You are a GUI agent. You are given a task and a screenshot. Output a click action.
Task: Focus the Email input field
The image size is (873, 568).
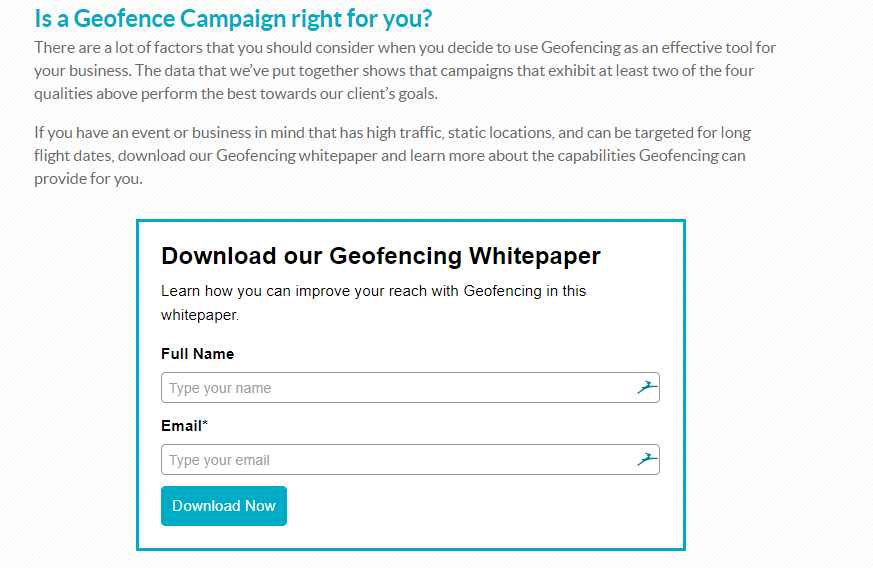pos(410,459)
